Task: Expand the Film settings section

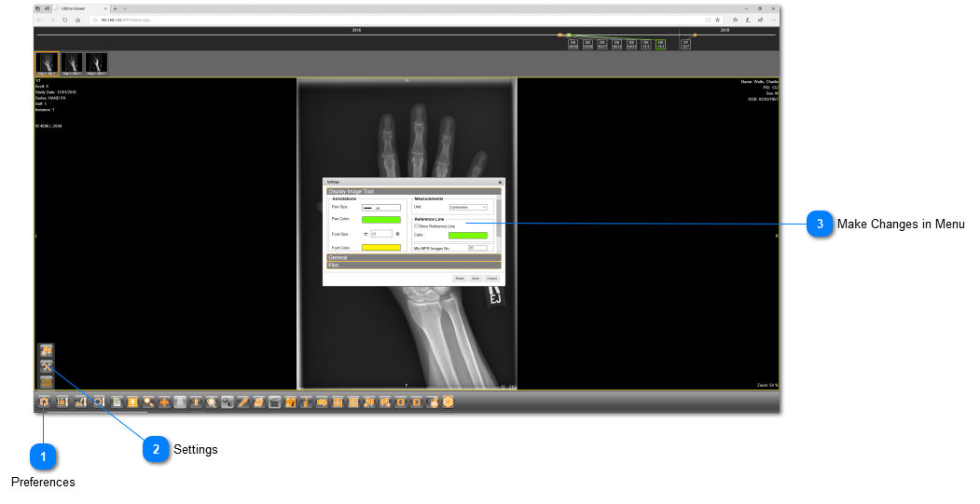Action: coord(414,266)
